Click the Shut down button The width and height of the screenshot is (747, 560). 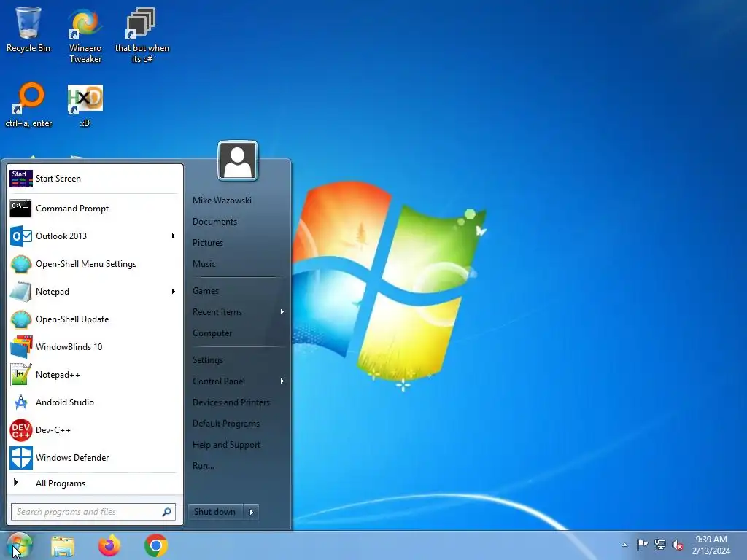(x=215, y=513)
